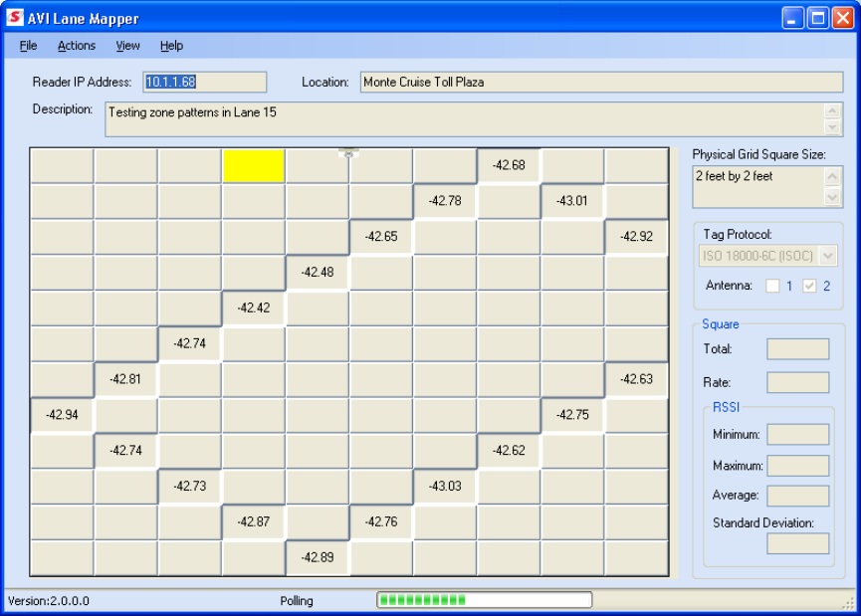Open the Help menu

(171, 46)
